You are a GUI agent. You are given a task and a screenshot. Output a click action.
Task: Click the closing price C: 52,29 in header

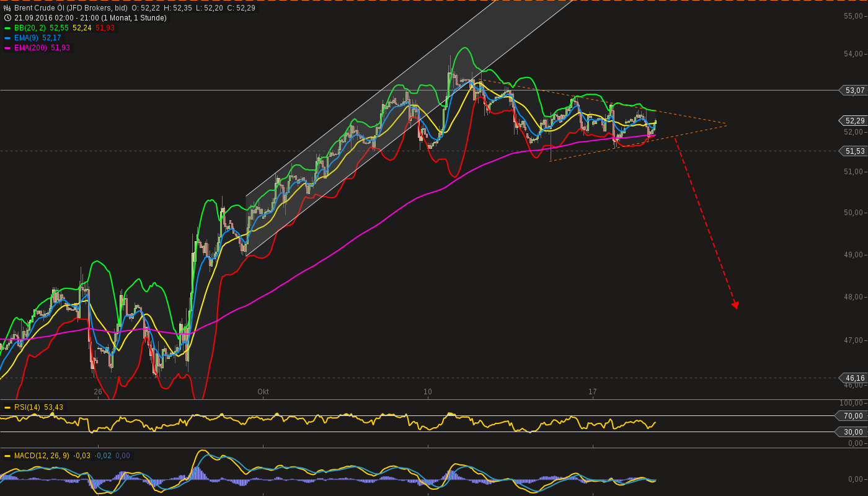(242, 8)
